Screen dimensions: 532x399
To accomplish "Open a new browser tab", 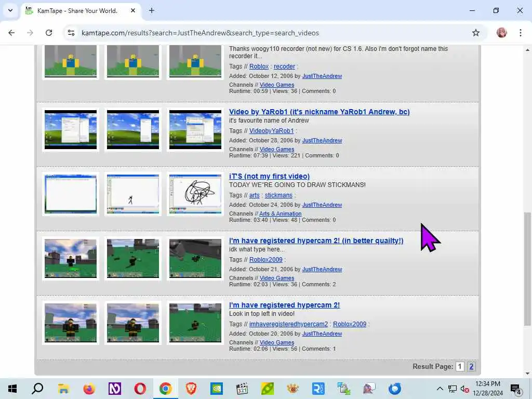I will [x=152, y=10].
